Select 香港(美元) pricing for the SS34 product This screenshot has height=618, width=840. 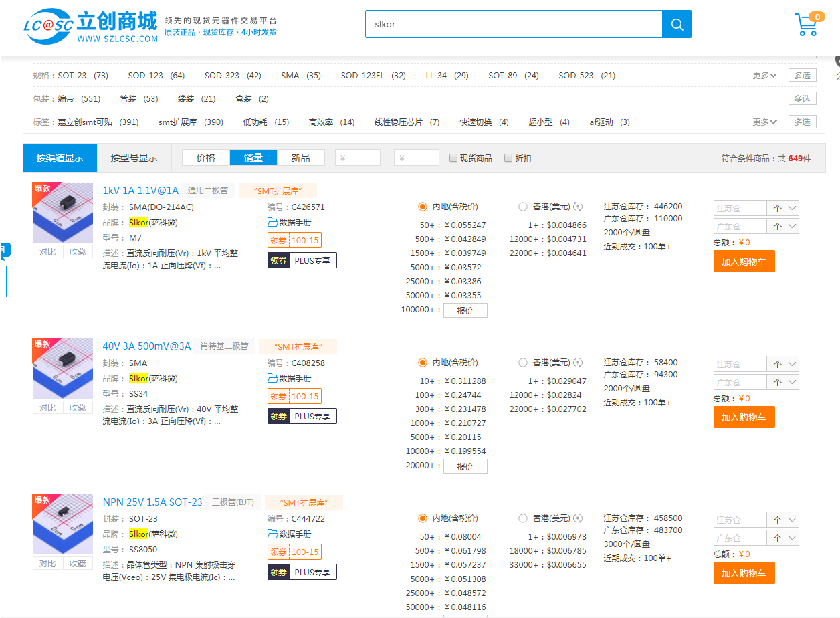pyautogui.click(x=523, y=363)
